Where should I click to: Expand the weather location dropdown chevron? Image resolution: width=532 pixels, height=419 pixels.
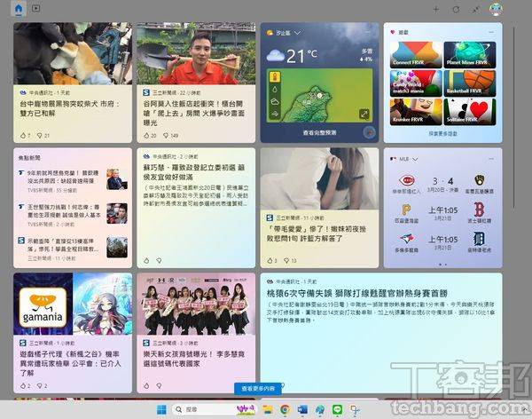click(x=297, y=33)
